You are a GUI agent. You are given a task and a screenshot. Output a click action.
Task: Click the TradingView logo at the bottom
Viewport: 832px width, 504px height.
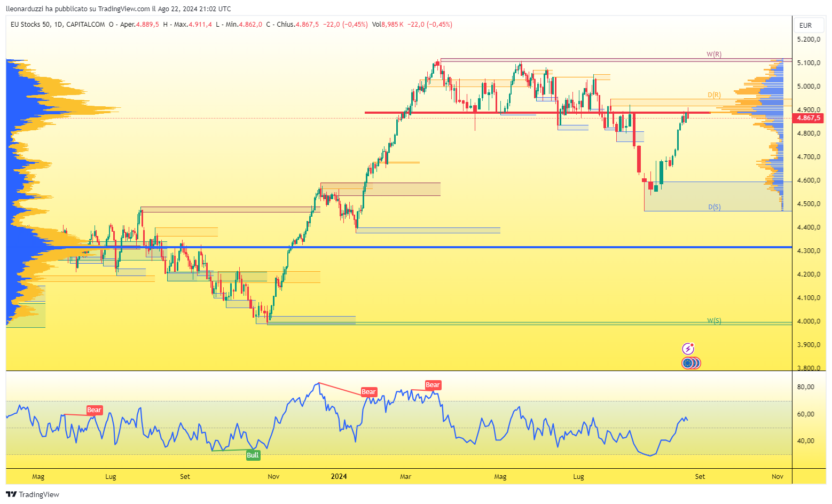[33, 494]
